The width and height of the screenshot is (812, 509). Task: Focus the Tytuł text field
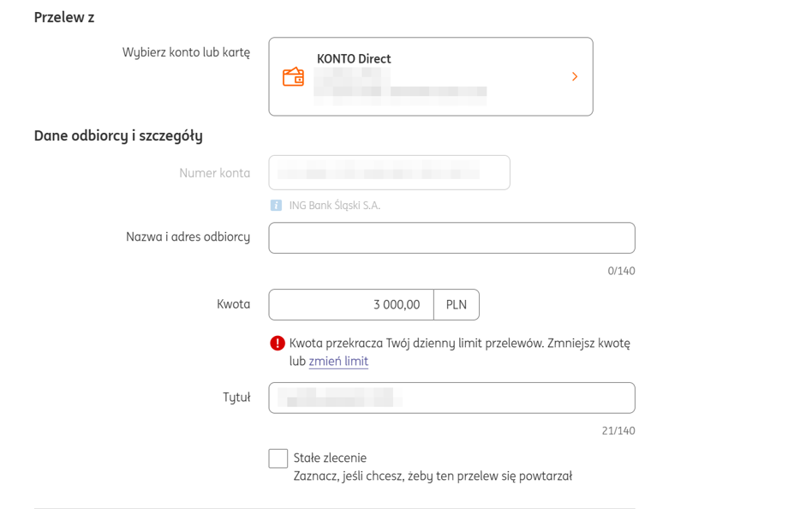coord(452,398)
